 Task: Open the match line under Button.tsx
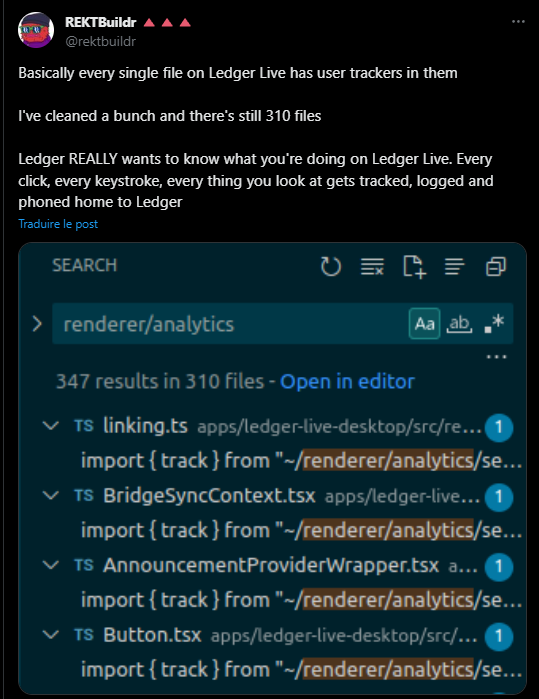coord(301,670)
